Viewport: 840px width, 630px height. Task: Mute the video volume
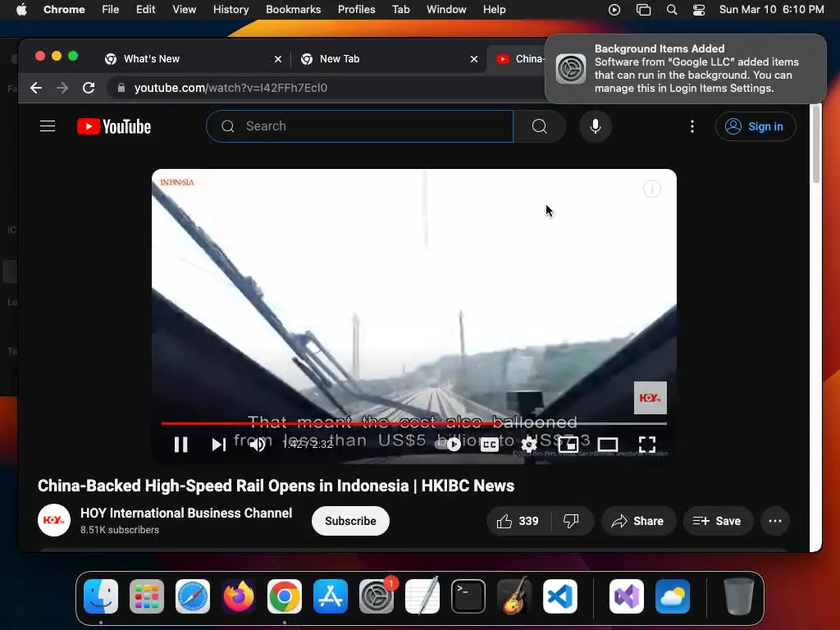tap(258, 444)
